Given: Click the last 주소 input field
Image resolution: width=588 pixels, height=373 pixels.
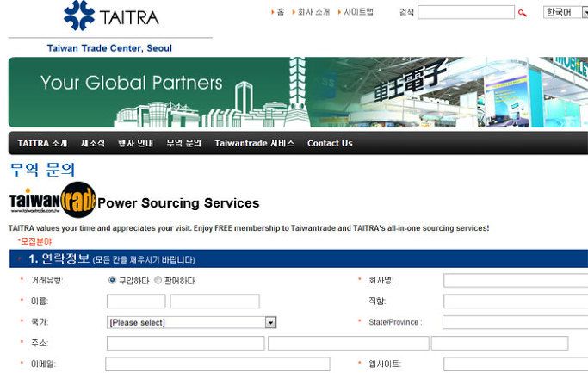Looking at the screenshot, I should point(500,344).
